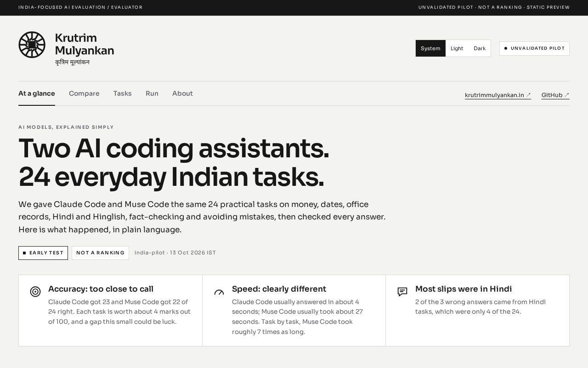Click the 'AI models, explained simply' label
588x368 pixels.
tap(66, 127)
